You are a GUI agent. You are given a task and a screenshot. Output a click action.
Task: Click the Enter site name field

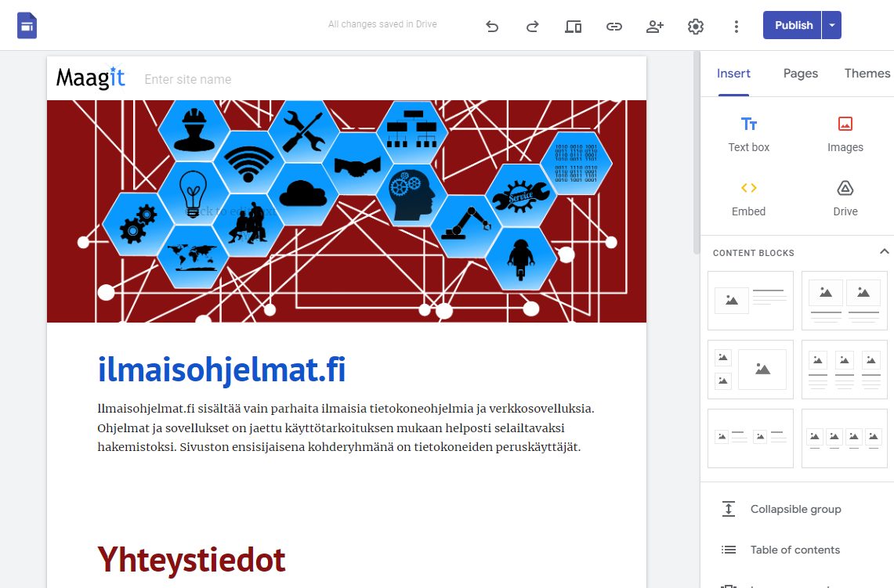pyautogui.click(x=187, y=79)
